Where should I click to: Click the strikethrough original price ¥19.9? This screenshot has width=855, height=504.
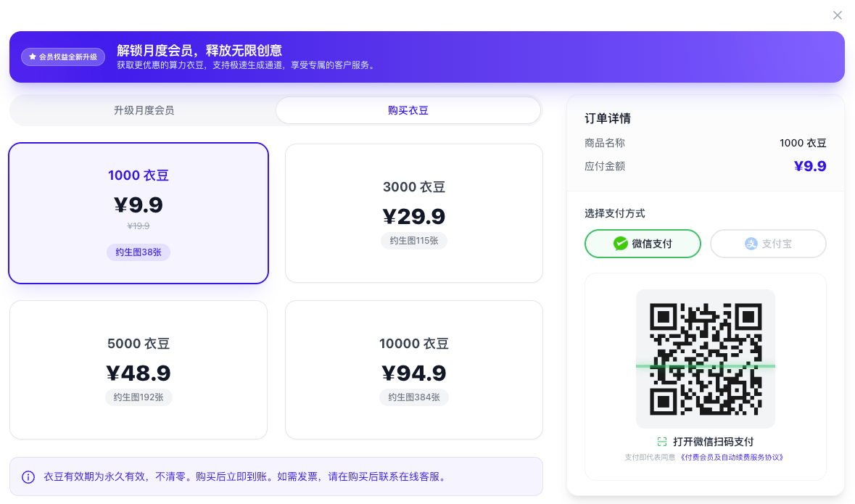pos(139,226)
